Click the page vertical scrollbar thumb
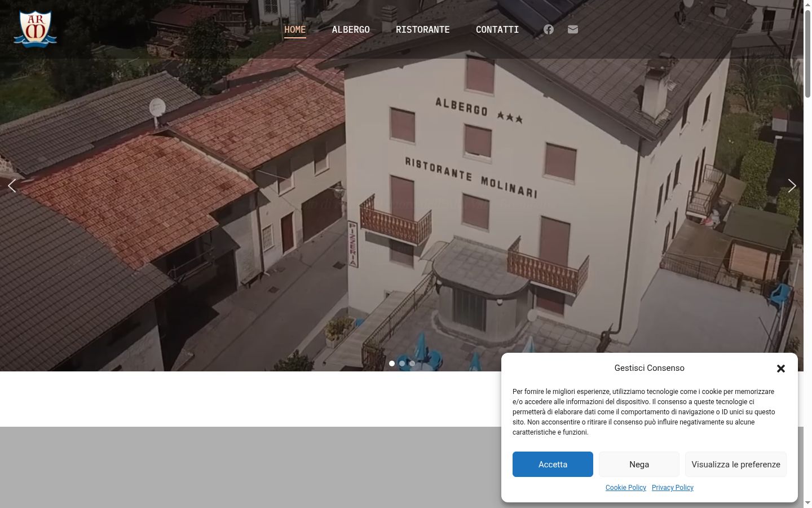Viewport: 812px width, 508px height. pos(807,54)
